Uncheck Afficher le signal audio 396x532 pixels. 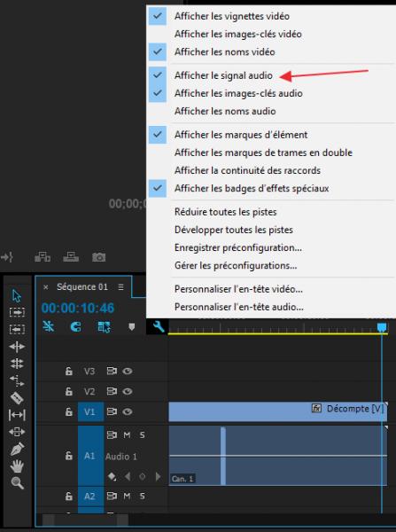223,75
